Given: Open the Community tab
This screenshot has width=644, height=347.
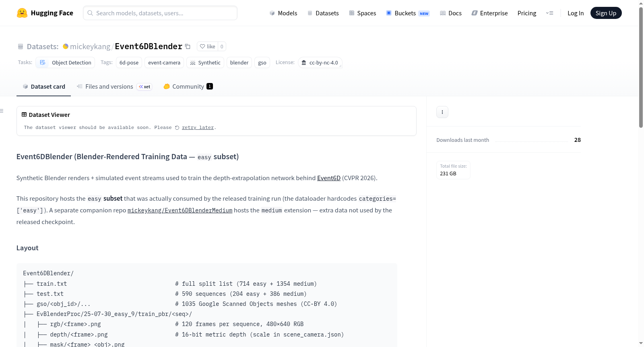Looking at the screenshot, I should click(188, 86).
